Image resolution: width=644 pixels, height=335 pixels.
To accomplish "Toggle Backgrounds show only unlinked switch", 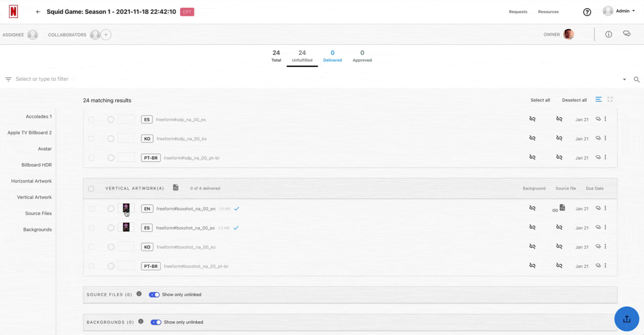I will coord(156,322).
